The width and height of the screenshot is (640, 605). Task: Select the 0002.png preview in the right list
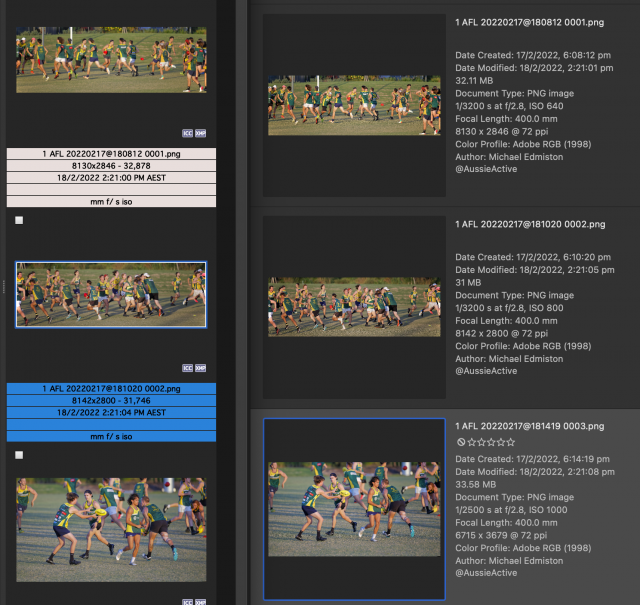(354, 307)
